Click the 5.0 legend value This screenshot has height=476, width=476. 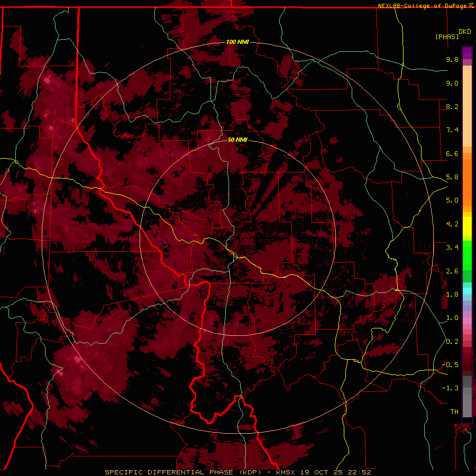pos(452,200)
